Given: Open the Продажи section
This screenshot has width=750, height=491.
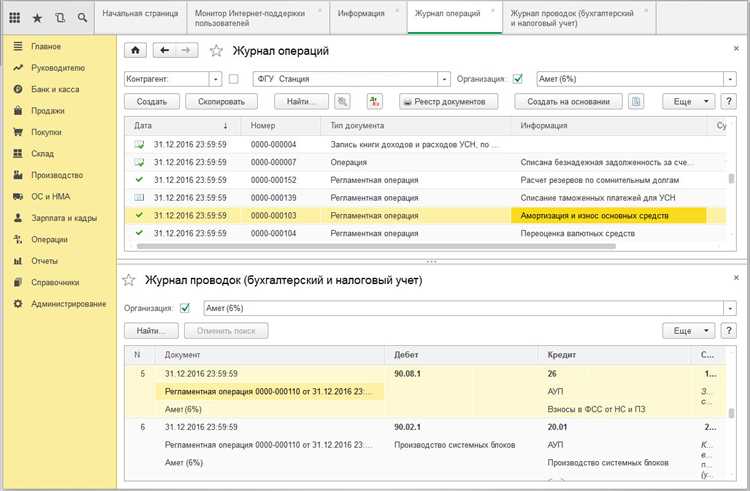Looking at the screenshot, I should pyautogui.click(x=48, y=111).
